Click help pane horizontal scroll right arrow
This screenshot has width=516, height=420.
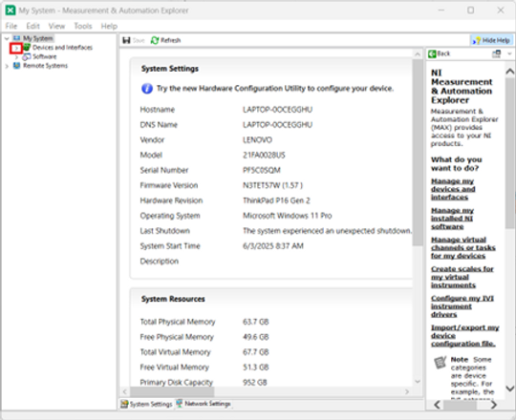click(x=494, y=405)
